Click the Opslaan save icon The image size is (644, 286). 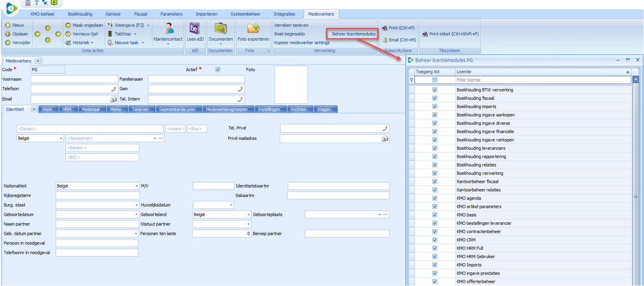(8, 34)
